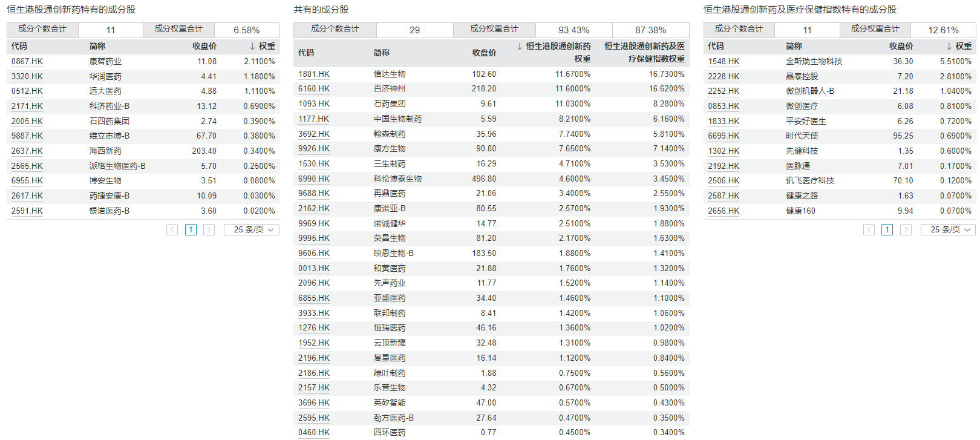This screenshot has height=440, width=980.
Task: Select page 1 in left table pagination
Action: coord(191,230)
